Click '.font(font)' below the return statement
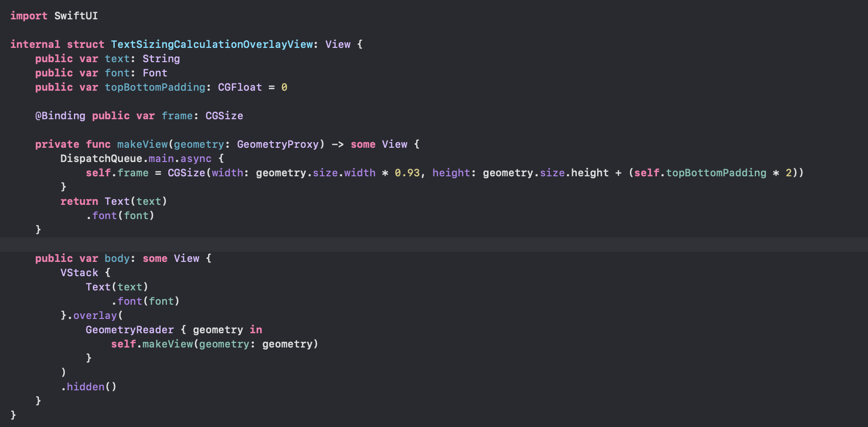Viewport: 868px width, 427px height. pos(120,216)
